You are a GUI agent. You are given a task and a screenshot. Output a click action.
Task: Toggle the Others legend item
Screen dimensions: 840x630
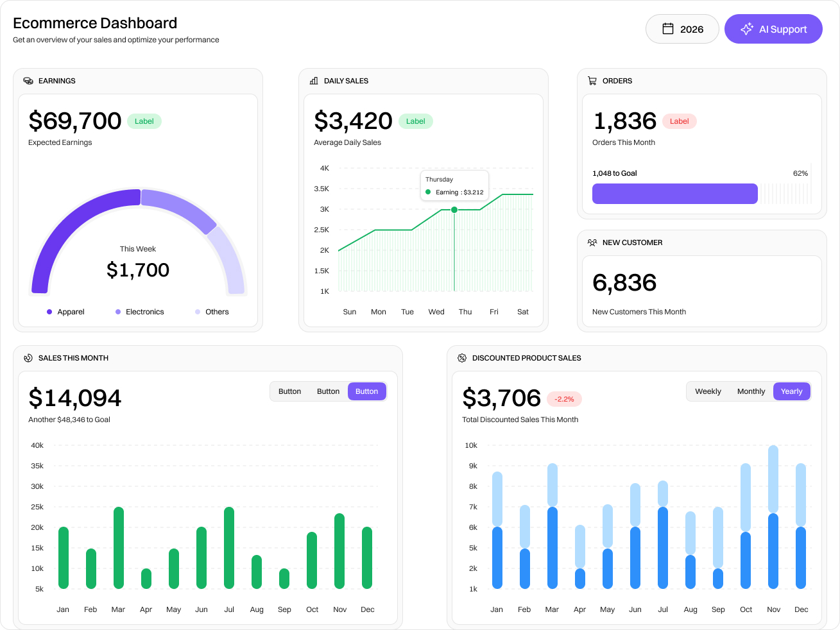click(212, 312)
